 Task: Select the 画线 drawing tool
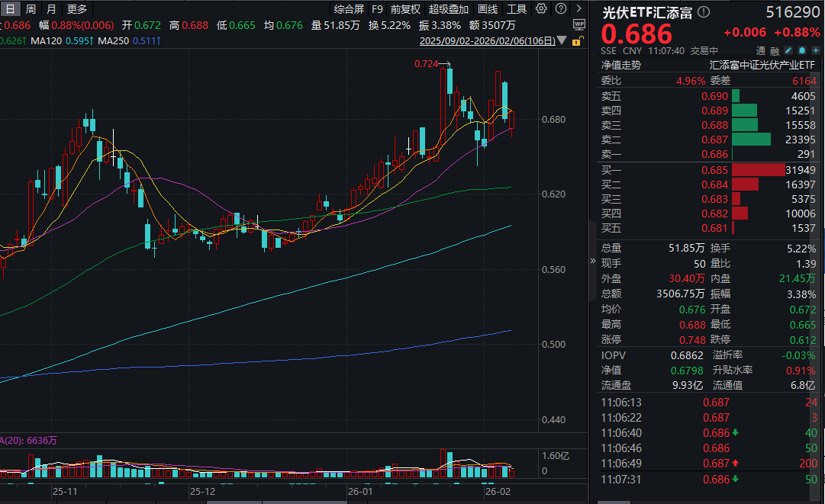487,10
